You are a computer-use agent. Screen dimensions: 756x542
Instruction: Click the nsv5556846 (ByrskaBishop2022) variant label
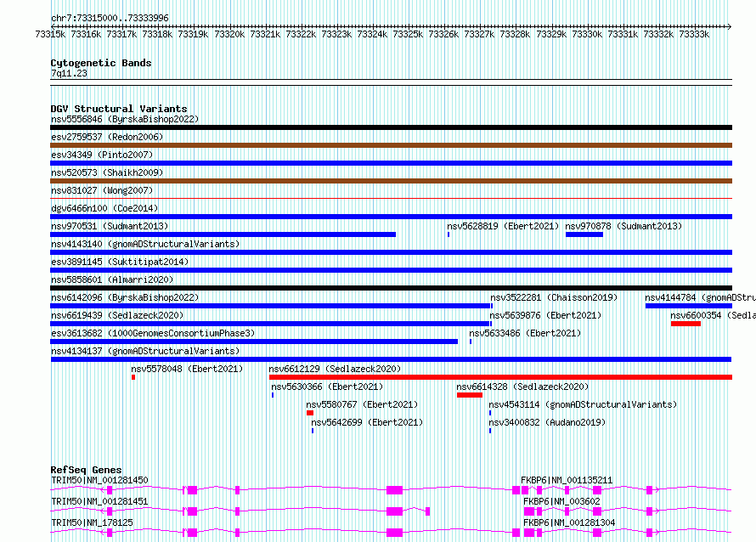click(x=125, y=119)
